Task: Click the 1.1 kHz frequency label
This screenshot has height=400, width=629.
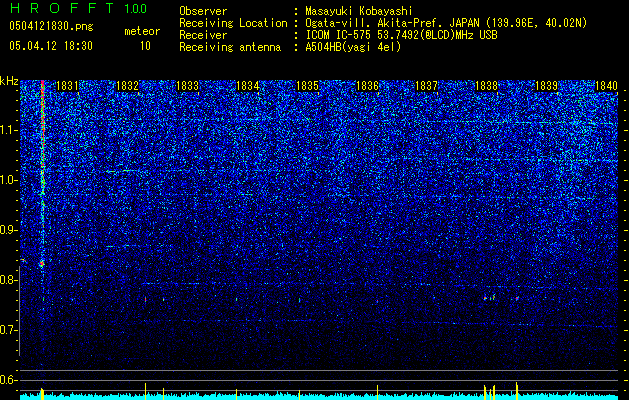Action: pos(9,130)
